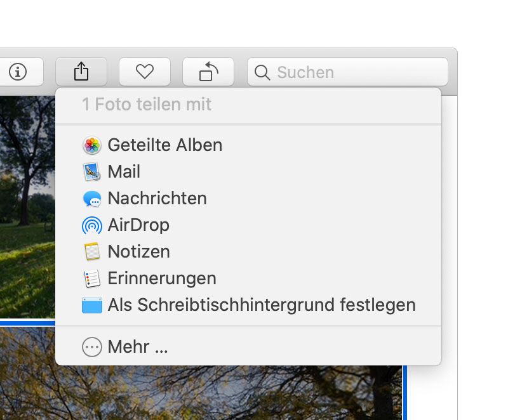Click the rotate photo toolbar button
508x420 pixels.
pyautogui.click(x=208, y=72)
